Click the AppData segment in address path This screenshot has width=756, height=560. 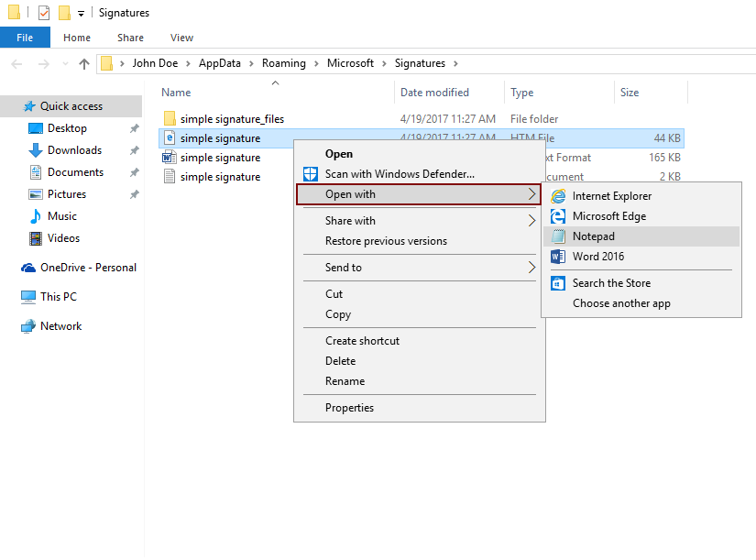click(x=219, y=63)
